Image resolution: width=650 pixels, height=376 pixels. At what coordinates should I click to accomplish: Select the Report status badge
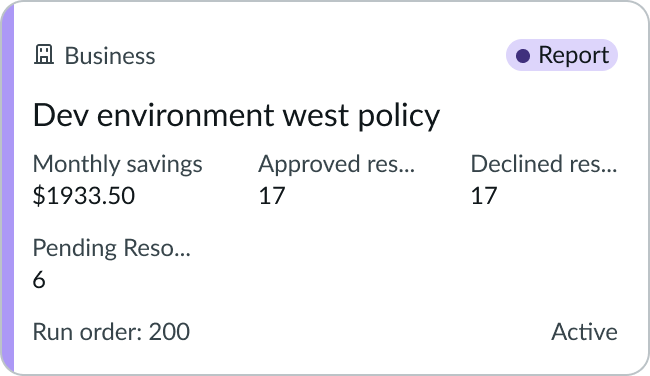pyautogui.click(x=562, y=55)
